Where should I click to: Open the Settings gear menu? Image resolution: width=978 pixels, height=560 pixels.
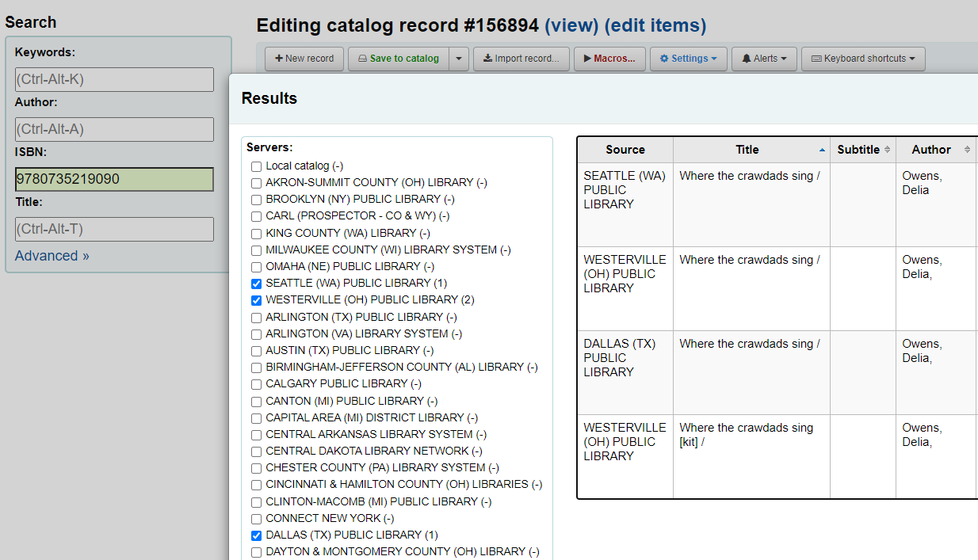pyautogui.click(x=688, y=59)
